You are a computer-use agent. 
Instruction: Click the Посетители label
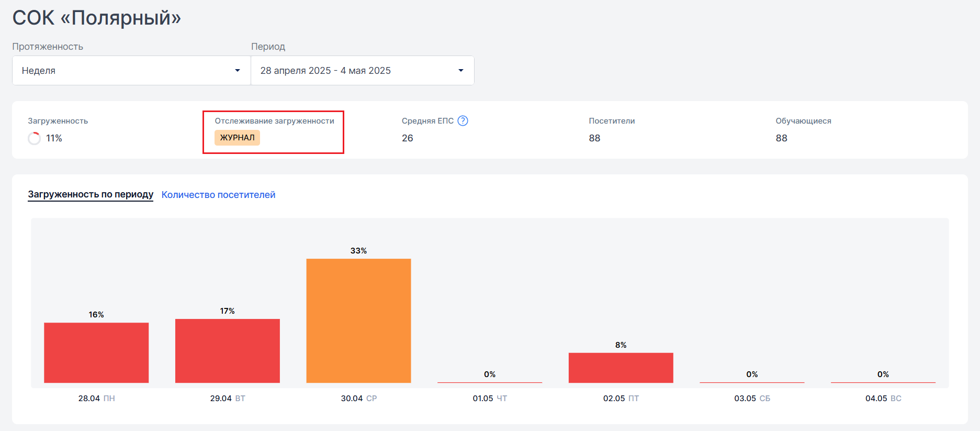pos(612,121)
